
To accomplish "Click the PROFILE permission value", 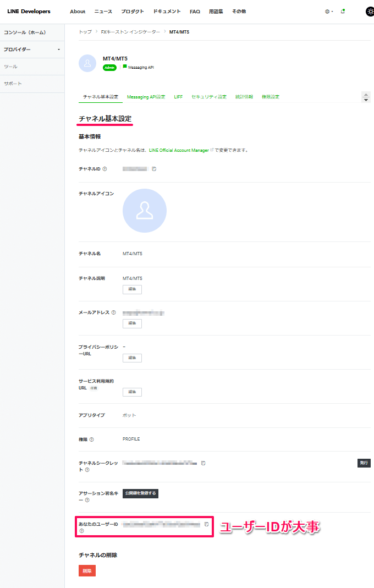I will (131, 439).
